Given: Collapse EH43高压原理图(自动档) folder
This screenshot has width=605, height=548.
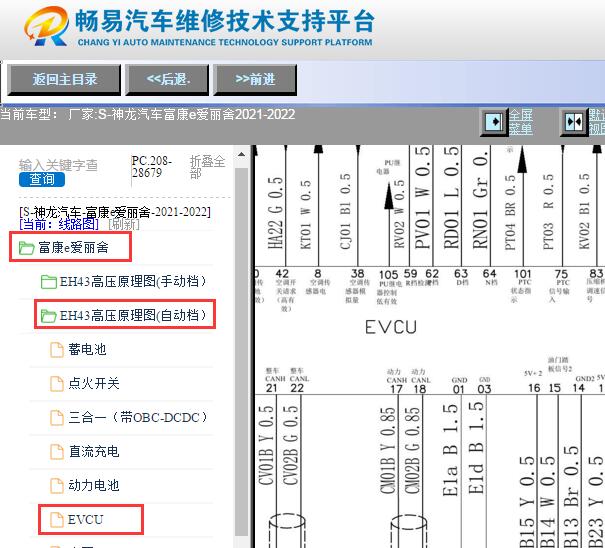Looking at the screenshot, I should point(133,315).
